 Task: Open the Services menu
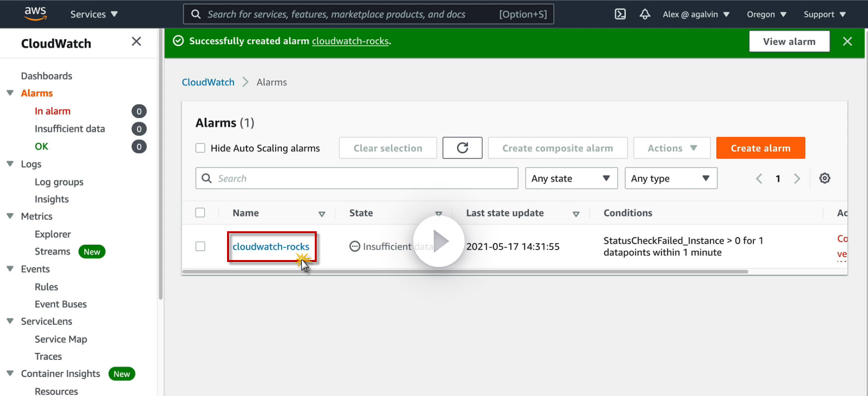coord(94,14)
